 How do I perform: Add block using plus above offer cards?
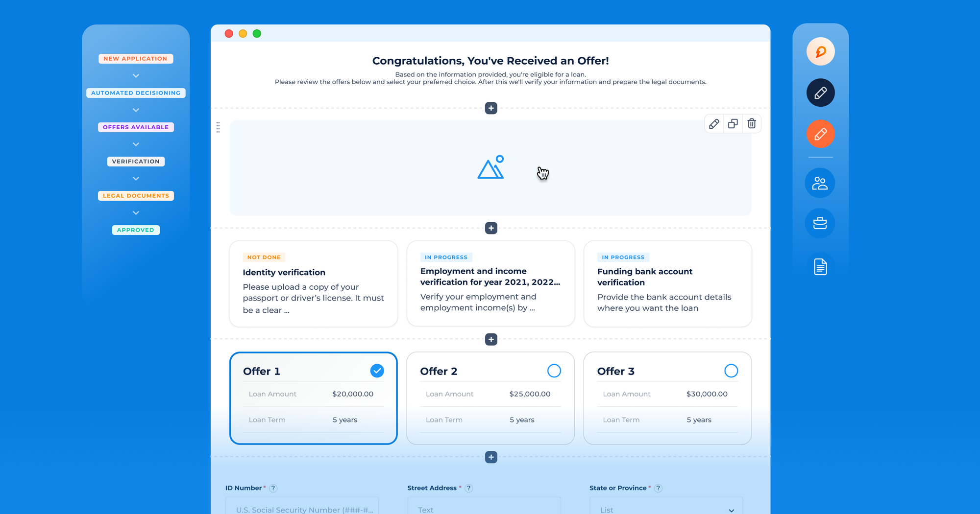(x=491, y=339)
